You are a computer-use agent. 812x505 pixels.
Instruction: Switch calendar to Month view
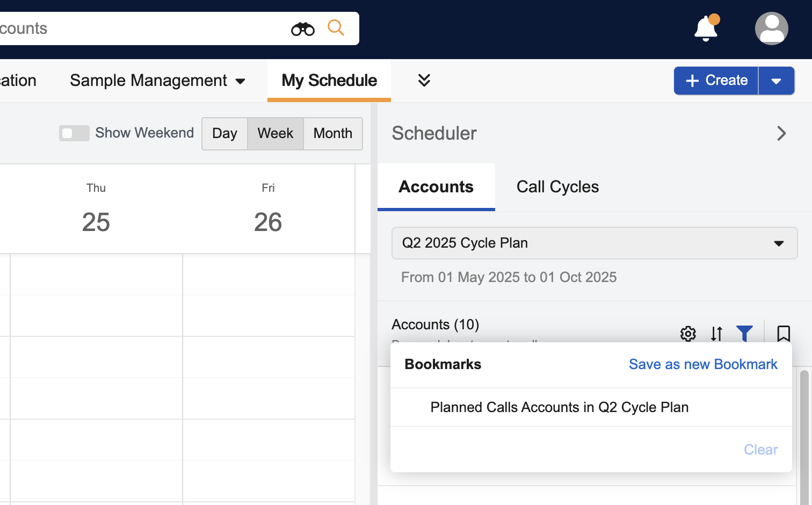coord(333,133)
